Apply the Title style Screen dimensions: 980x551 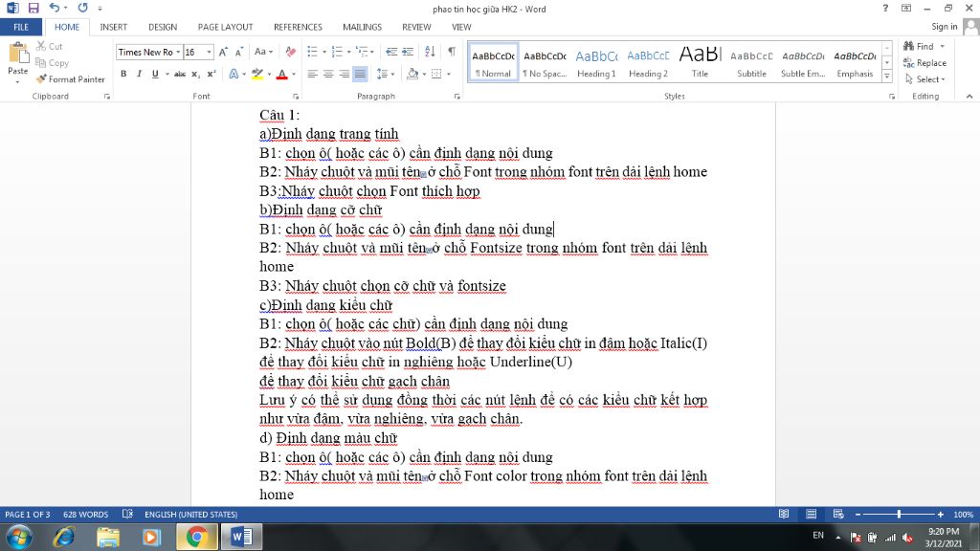tap(700, 62)
